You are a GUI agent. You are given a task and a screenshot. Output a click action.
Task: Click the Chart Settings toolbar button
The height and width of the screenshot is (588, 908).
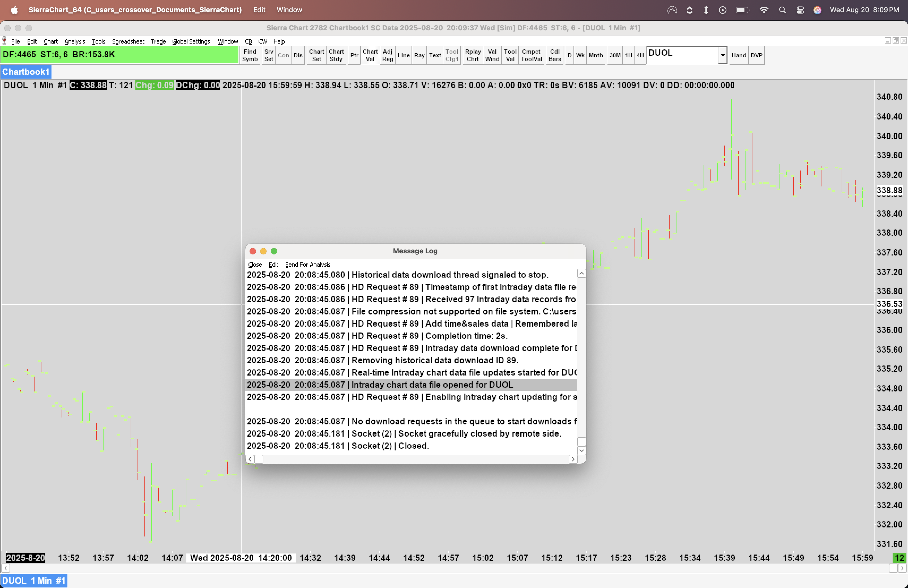pos(316,55)
